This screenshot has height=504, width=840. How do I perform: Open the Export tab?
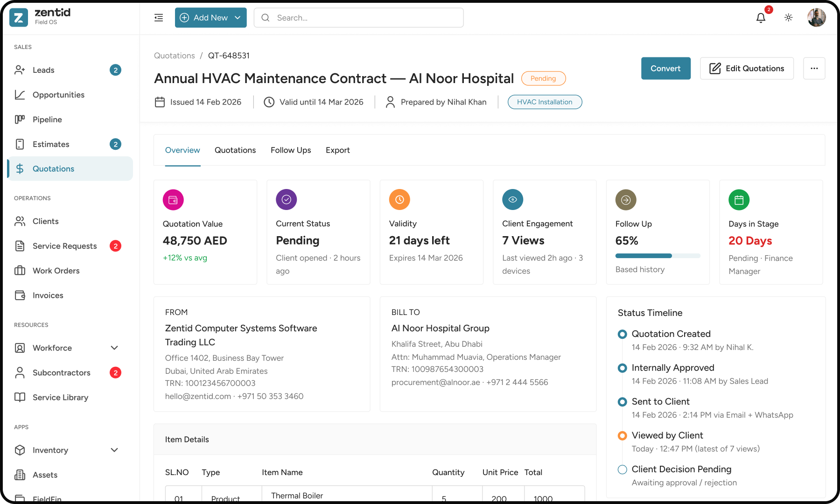338,150
